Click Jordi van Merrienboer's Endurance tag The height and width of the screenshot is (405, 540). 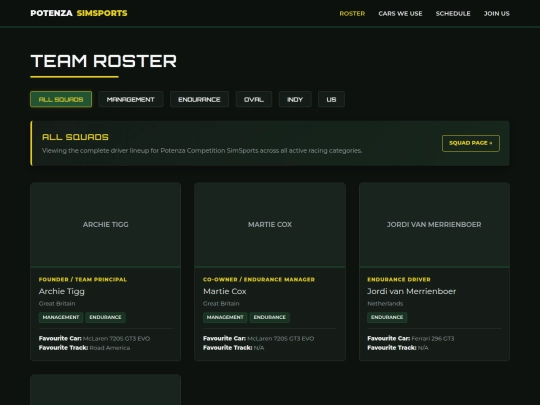[387, 317]
